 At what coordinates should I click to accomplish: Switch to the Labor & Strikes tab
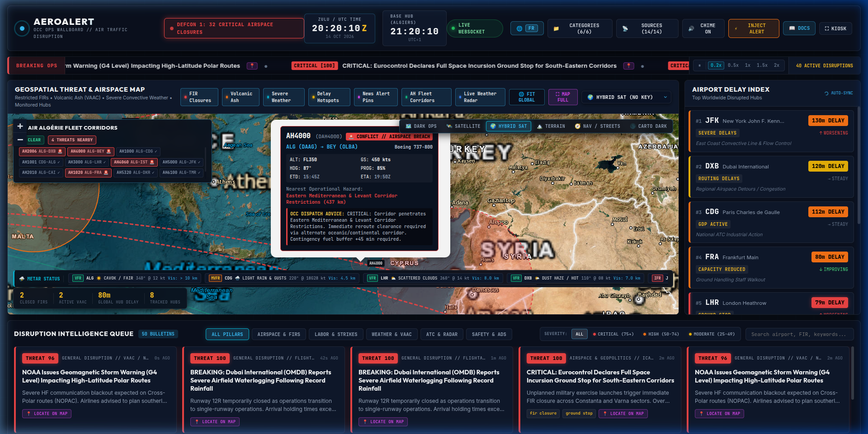click(336, 334)
